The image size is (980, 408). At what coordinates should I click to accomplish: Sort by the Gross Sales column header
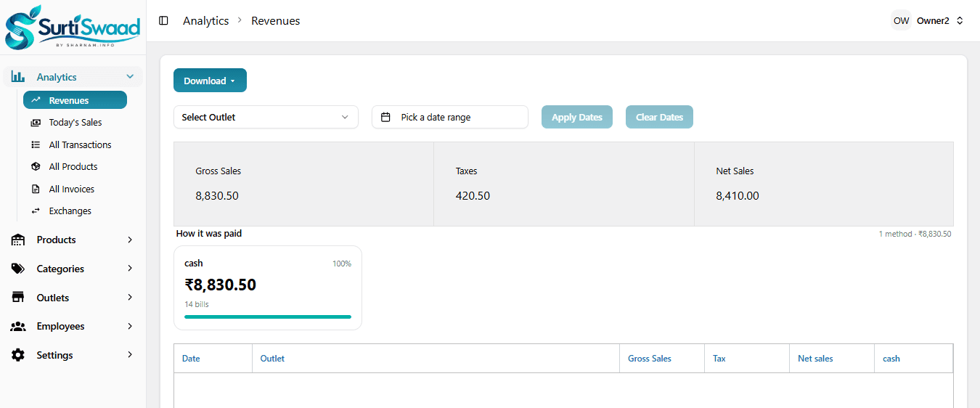662,359
